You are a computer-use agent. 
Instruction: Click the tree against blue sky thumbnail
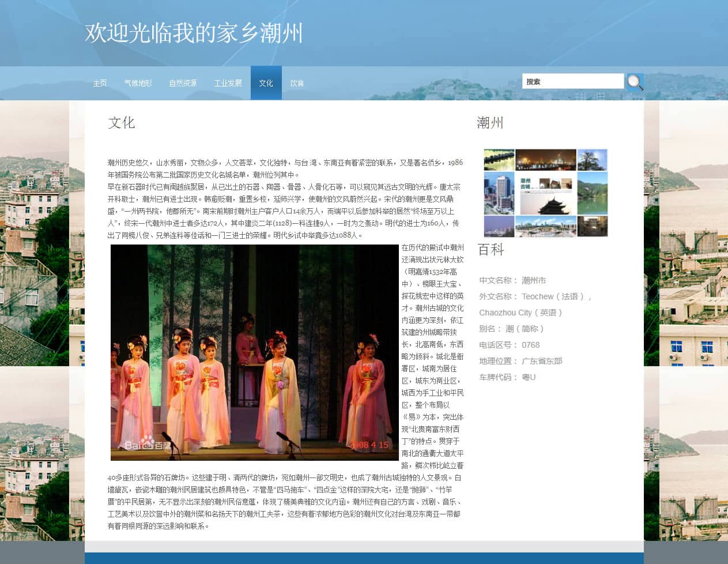coord(592,159)
